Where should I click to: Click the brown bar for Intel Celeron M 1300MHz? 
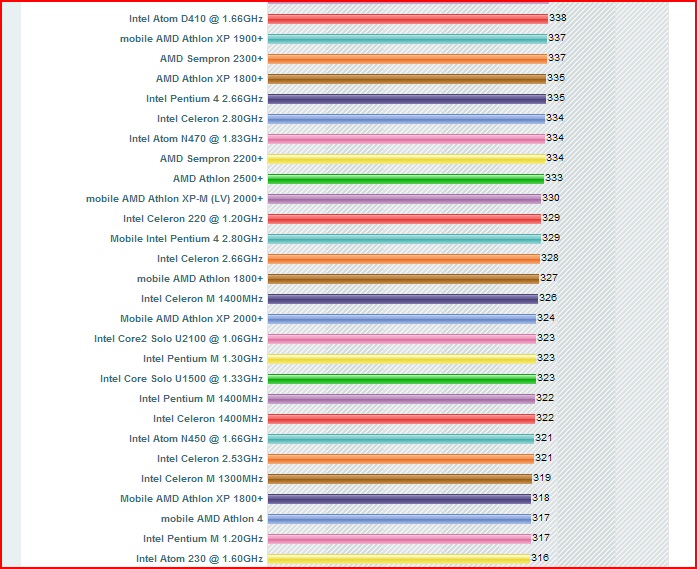(x=400, y=479)
